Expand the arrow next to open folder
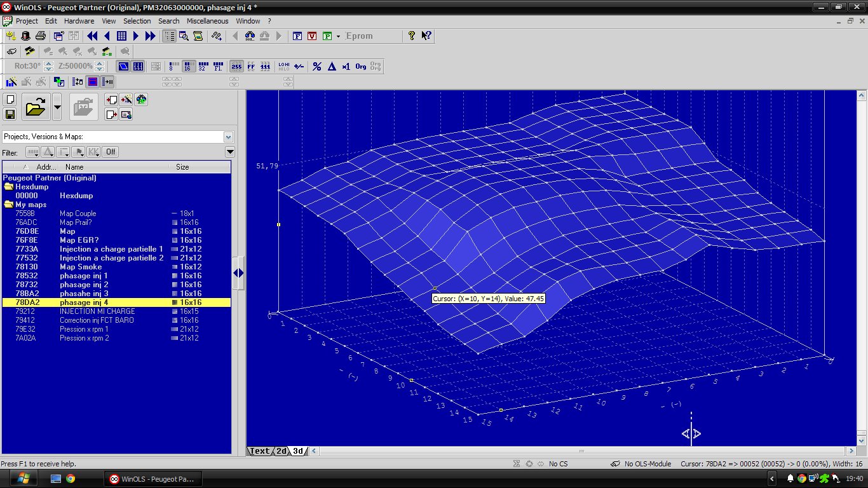This screenshot has width=868, height=488. (57, 107)
